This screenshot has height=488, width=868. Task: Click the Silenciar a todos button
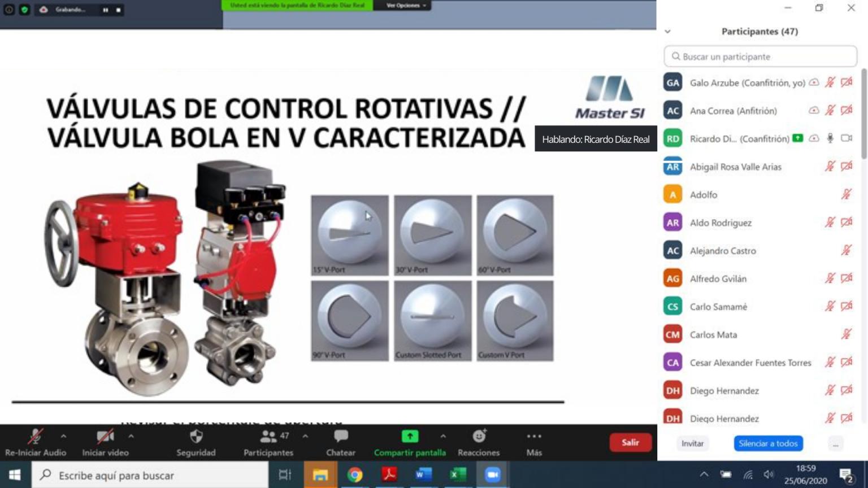(x=768, y=443)
